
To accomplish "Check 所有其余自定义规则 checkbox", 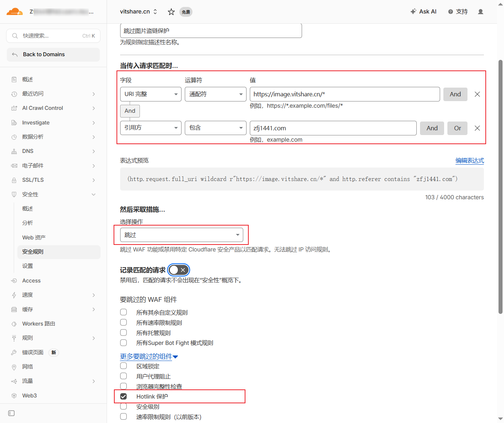I will pos(123,312).
